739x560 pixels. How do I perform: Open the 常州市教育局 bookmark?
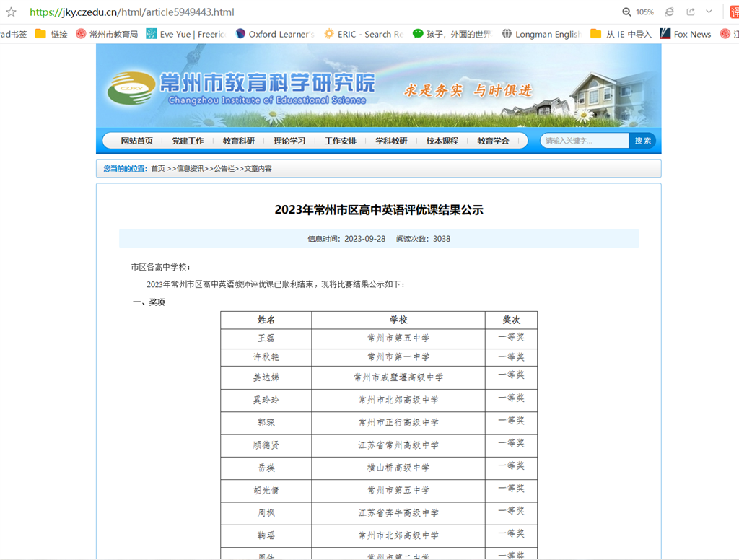(x=107, y=34)
